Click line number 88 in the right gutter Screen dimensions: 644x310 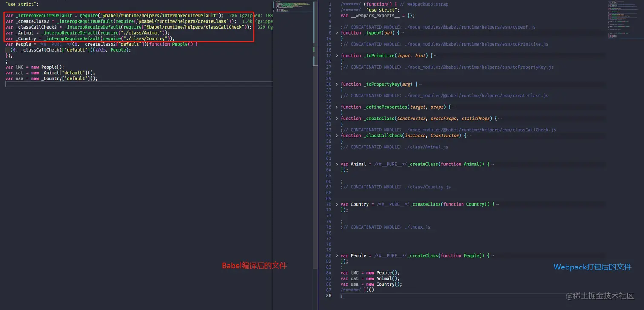point(328,296)
